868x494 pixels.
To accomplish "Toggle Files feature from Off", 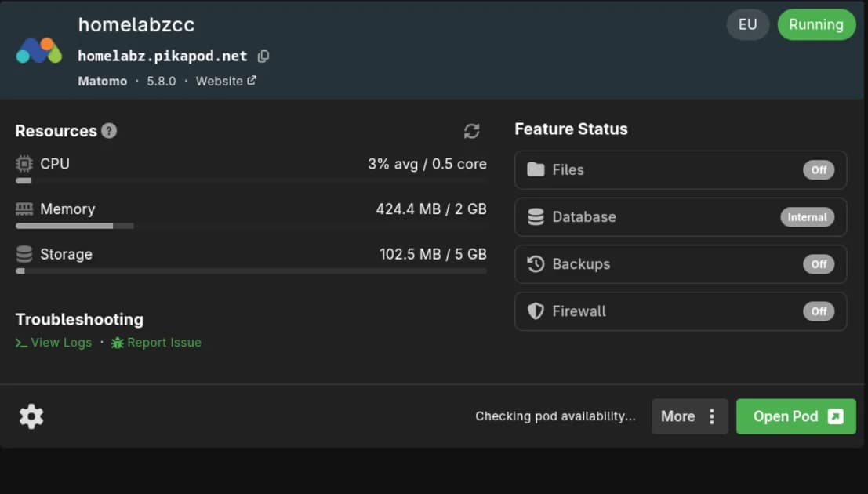I will point(819,170).
